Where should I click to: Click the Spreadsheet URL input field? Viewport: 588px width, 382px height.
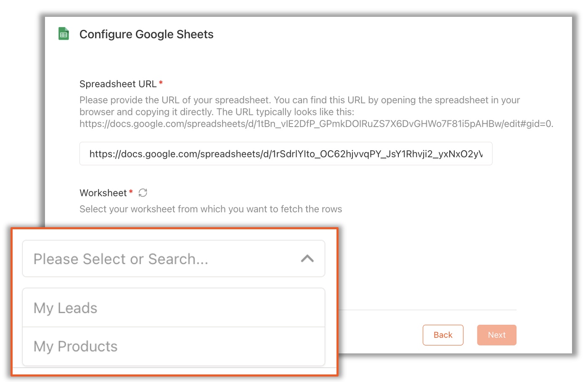coord(286,154)
